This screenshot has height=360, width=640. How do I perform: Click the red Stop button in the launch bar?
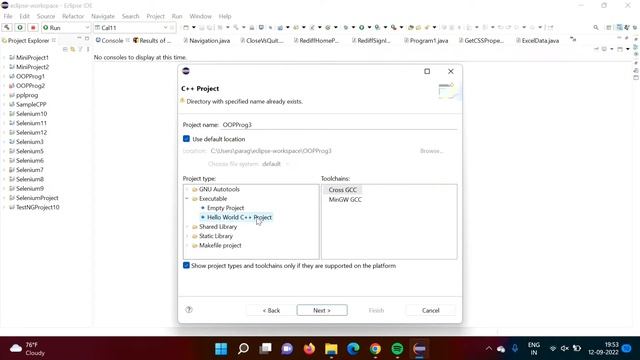(33, 27)
